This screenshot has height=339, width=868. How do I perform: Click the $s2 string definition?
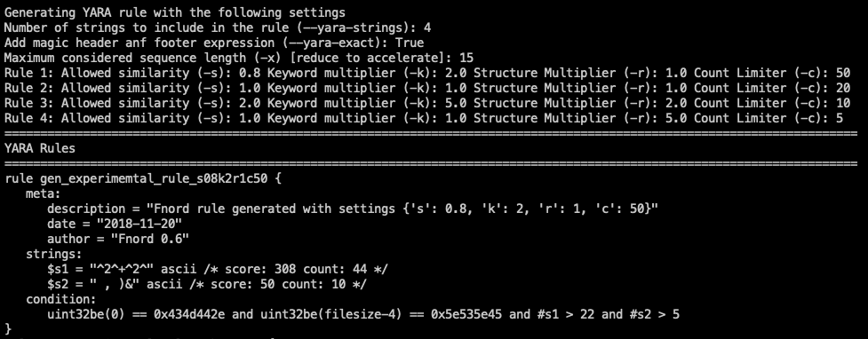click(x=207, y=284)
